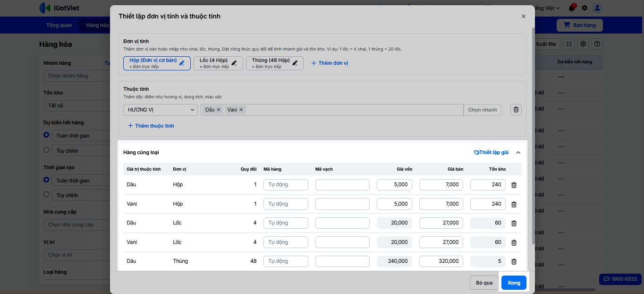Open the Tồn kho filter dropdown

(76, 105)
